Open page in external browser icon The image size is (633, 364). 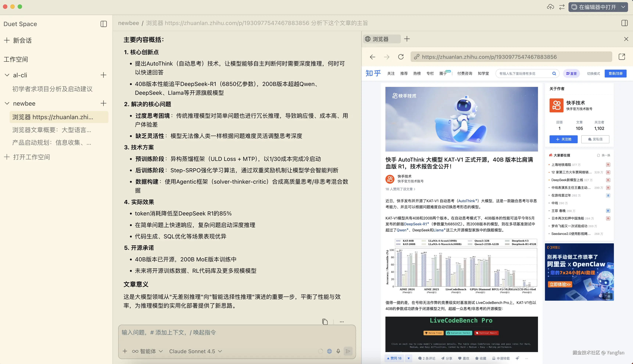(622, 57)
